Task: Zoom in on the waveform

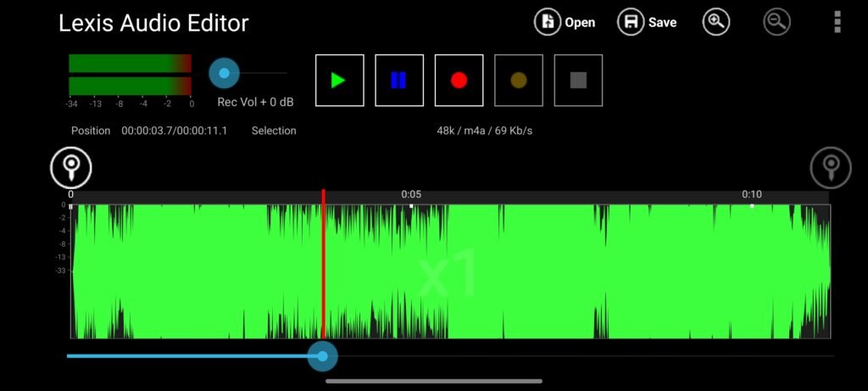Action: pos(716,22)
